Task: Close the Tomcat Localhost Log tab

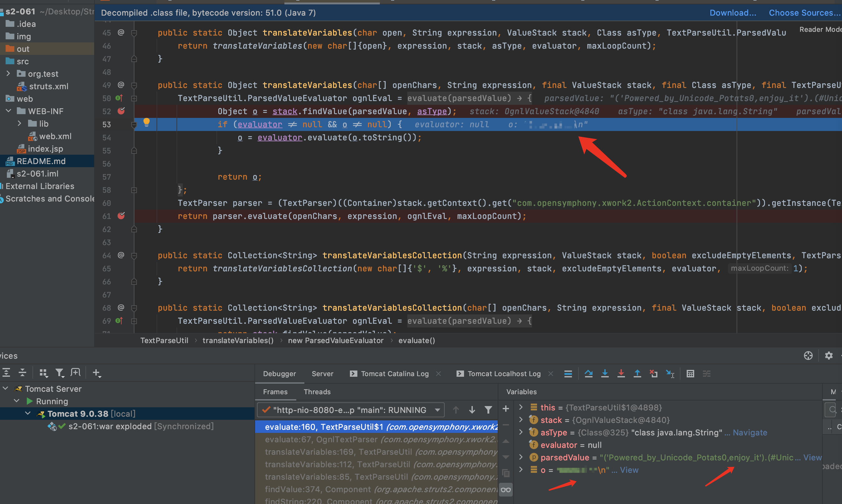Action: 551,374
